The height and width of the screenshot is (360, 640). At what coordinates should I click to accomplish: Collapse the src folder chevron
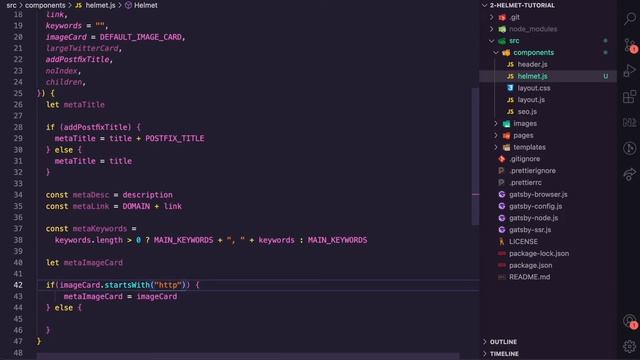click(492, 41)
